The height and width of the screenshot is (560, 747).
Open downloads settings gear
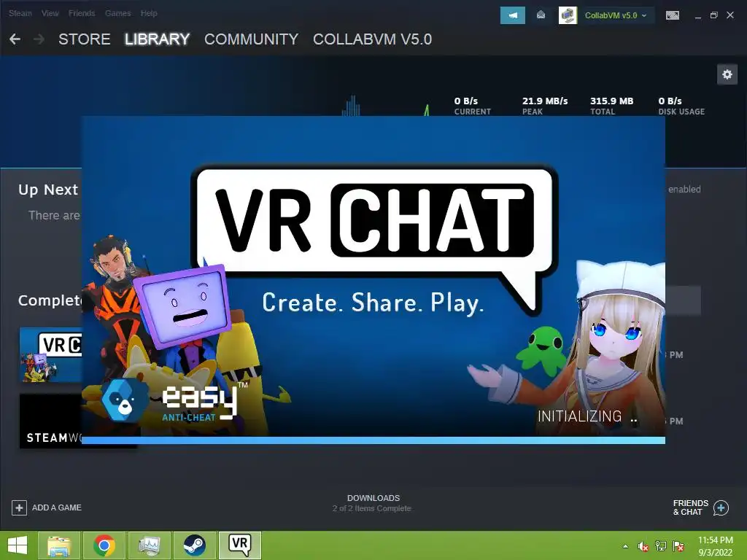pos(727,74)
